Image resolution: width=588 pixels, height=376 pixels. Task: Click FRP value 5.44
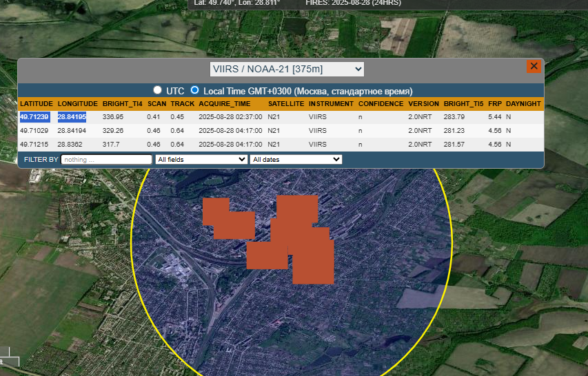coord(495,117)
